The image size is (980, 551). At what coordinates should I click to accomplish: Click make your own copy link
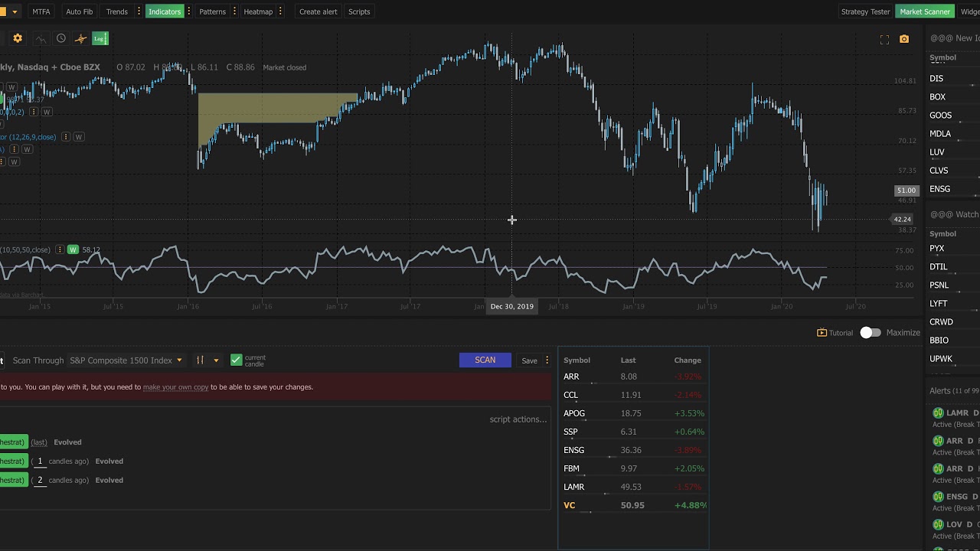tap(175, 387)
